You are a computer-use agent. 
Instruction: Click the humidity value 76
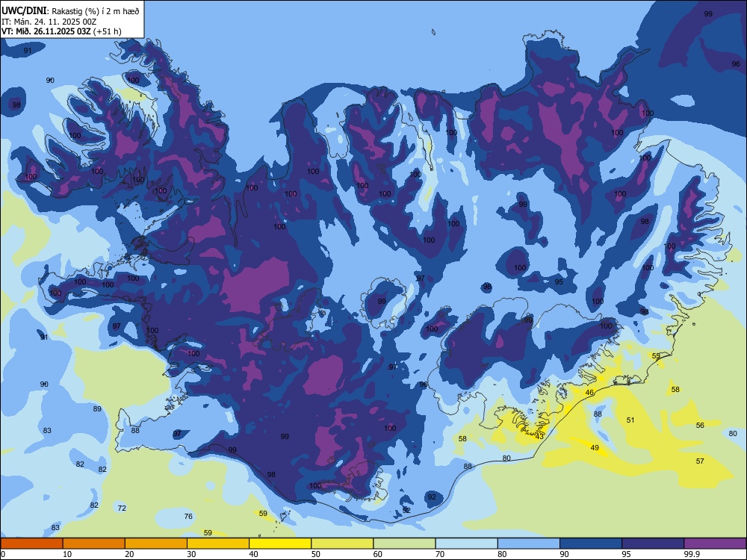[x=188, y=516]
